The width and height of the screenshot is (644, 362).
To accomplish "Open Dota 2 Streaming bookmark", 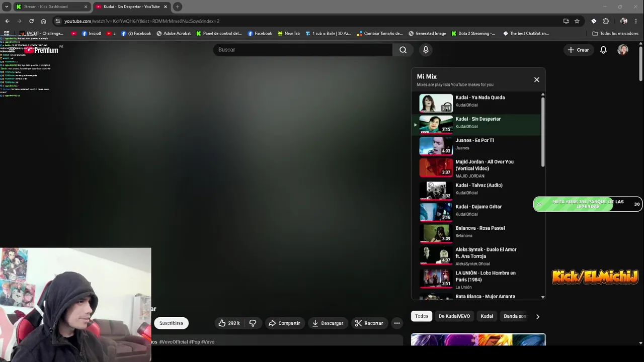I will [473, 34].
